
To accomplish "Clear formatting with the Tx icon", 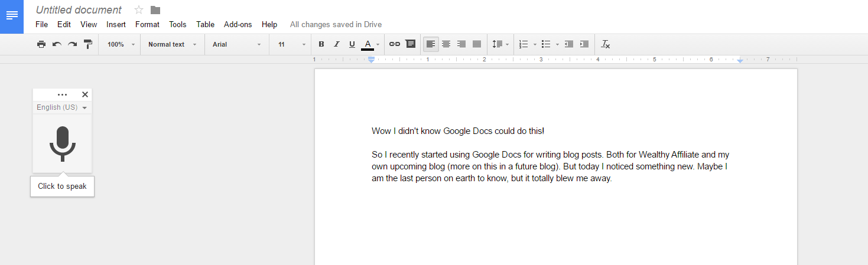I will pyautogui.click(x=606, y=44).
